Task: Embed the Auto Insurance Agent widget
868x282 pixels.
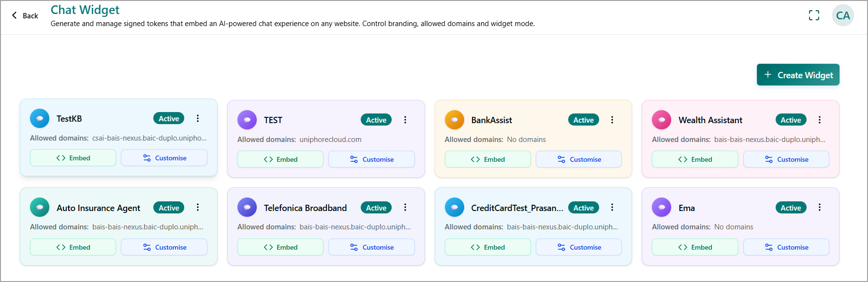Action: [73, 247]
